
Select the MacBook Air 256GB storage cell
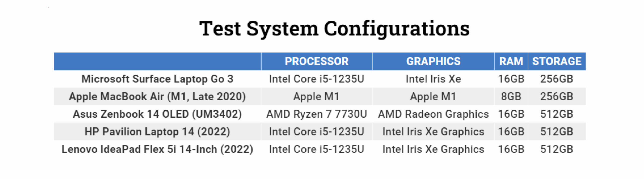557,97
